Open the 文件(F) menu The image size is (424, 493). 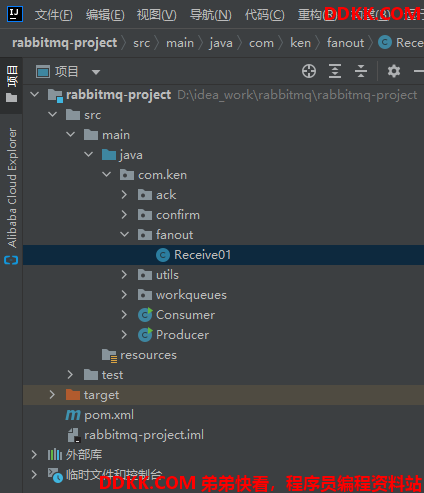coord(53,15)
